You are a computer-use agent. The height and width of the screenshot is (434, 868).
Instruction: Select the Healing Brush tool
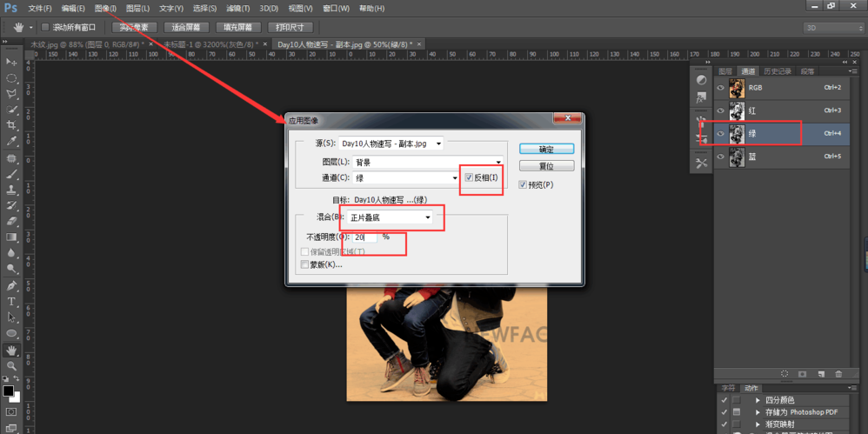click(11, 159)
